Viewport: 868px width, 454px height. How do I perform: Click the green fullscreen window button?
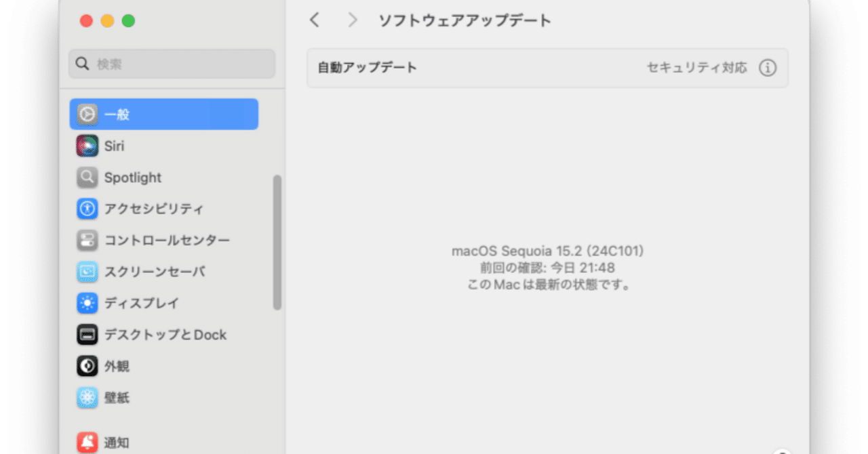[x=128, y=21]
